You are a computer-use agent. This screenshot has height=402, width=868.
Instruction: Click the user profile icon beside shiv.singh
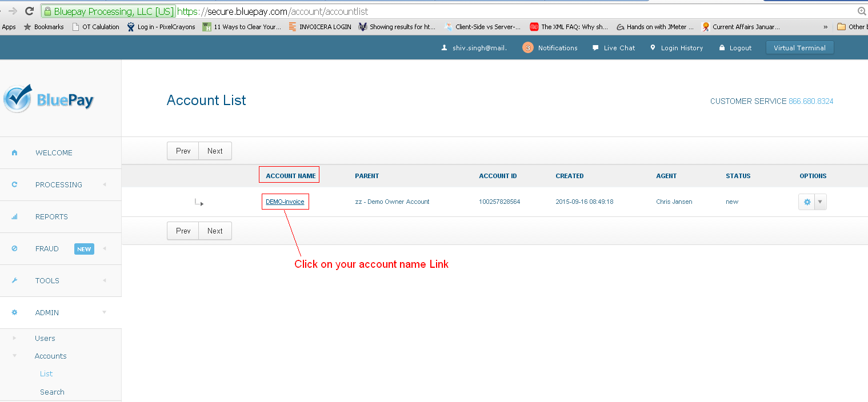[444, 48]
